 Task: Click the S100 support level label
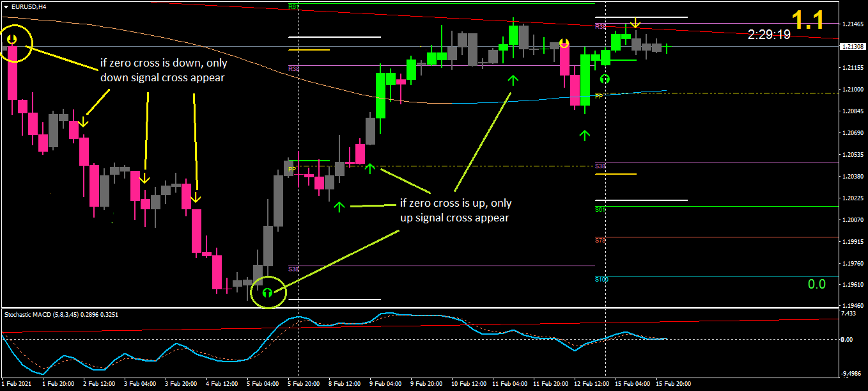[601, 279]
